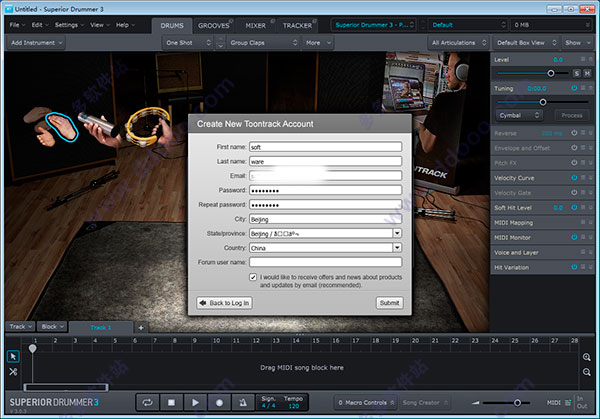Open the View menu
The image size is (600, 419).
pos(99,25)
